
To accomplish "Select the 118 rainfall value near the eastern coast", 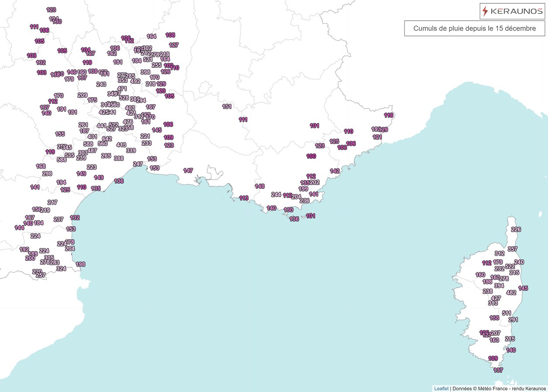I will (388, 116).
